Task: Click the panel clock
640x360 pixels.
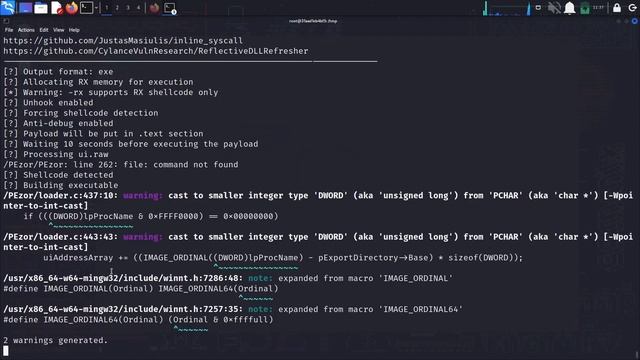Action: point(598,8)
